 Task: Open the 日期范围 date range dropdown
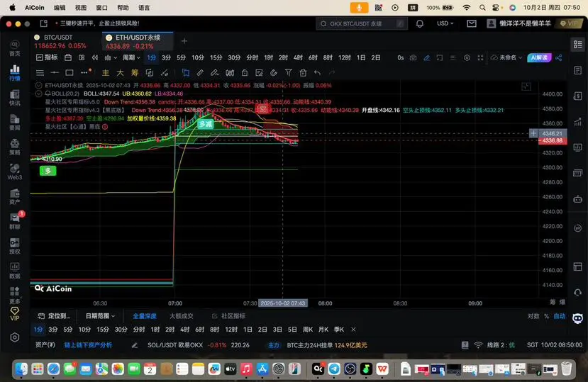pos(100,316)
